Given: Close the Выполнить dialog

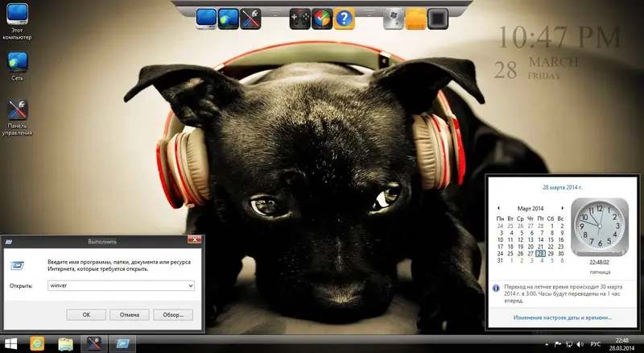Looking at the screenshot, I should click(195, 240).
